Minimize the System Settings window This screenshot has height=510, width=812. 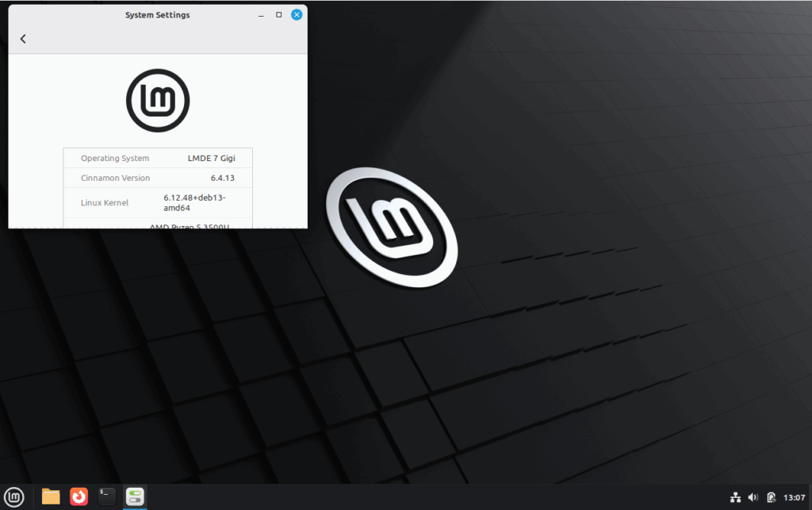[x=261, y=15]
